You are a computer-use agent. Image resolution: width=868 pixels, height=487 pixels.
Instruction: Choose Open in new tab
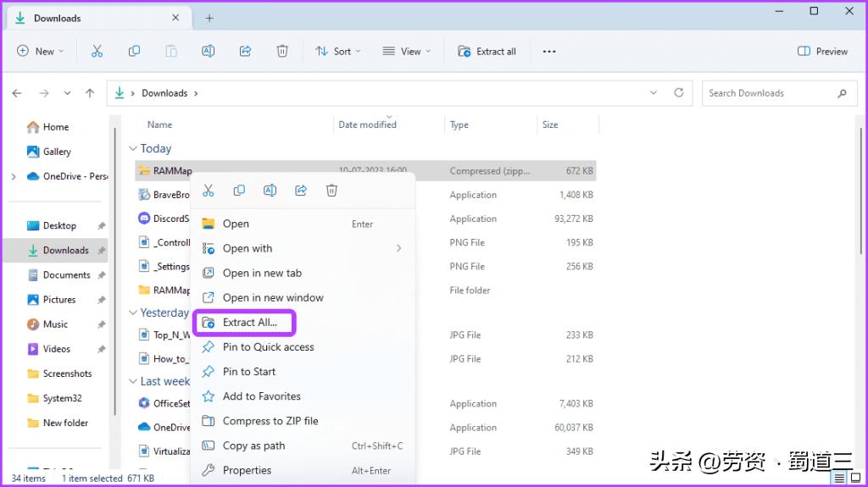point(303,273)
